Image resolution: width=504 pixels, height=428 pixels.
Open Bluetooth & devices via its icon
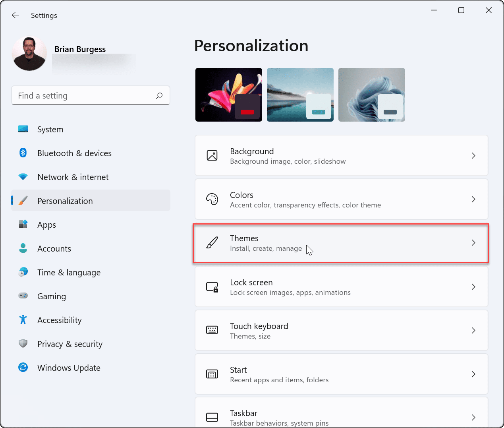tap(23, 153)
